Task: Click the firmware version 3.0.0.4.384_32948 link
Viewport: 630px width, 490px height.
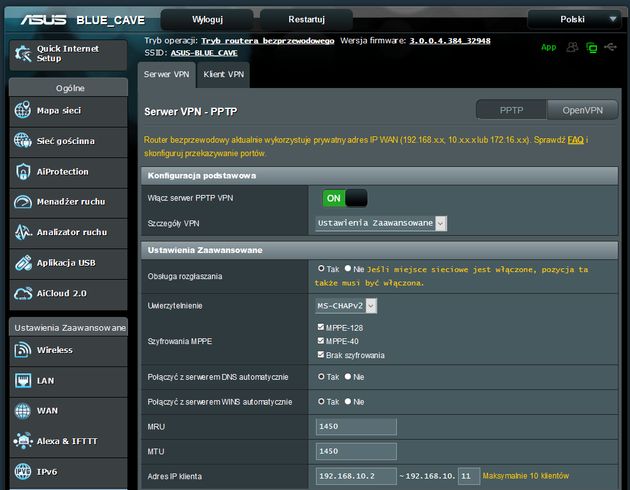Action: (450, 41)
